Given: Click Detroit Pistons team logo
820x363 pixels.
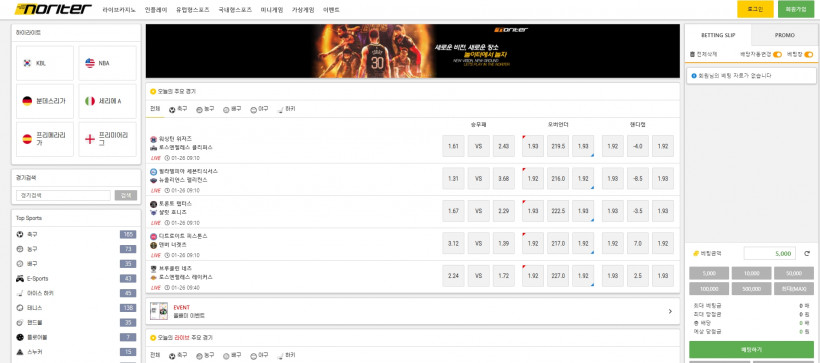Looking at the screenshot, I should click(x=153, y=236).
